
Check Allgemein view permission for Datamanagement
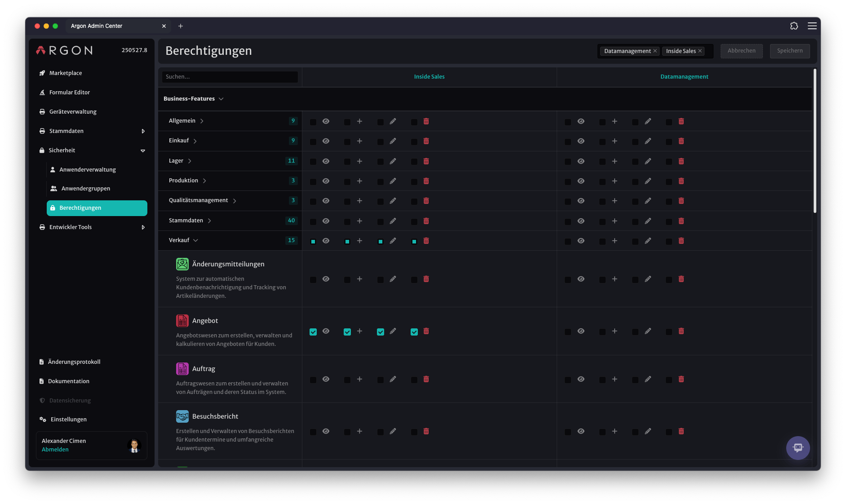click(568, 122)
